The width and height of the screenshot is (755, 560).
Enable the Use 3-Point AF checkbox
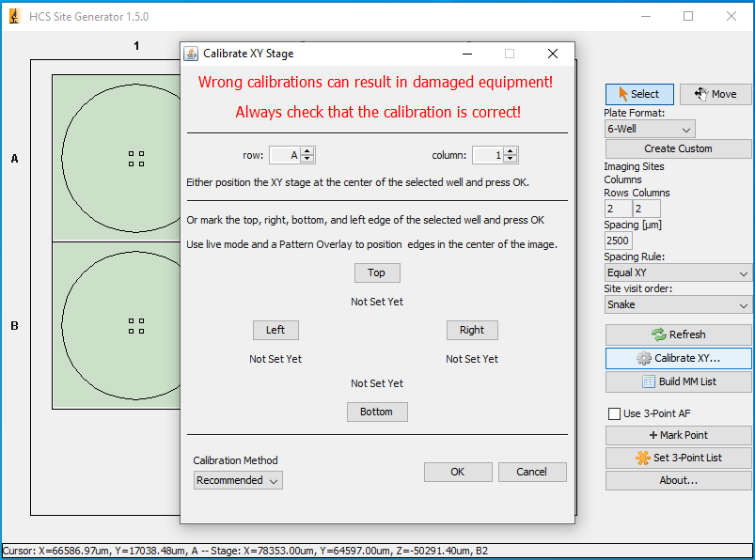pyautogui.click(x=615, y=413)
